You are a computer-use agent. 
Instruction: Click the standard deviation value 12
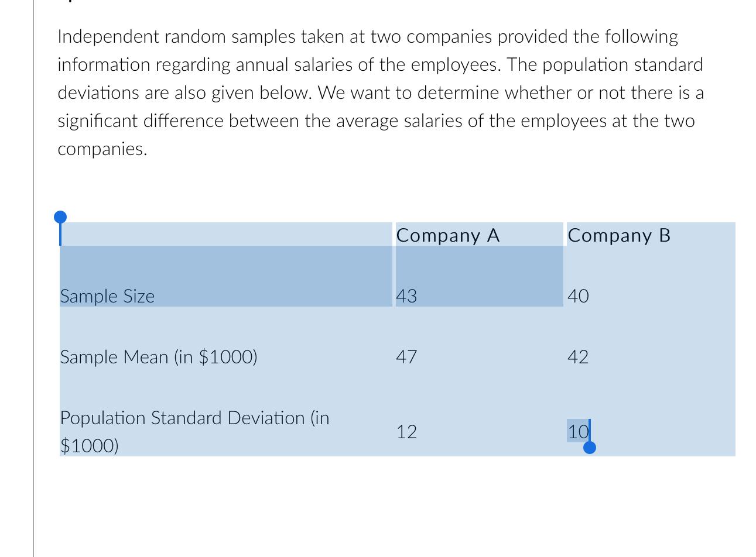(406, 432)
